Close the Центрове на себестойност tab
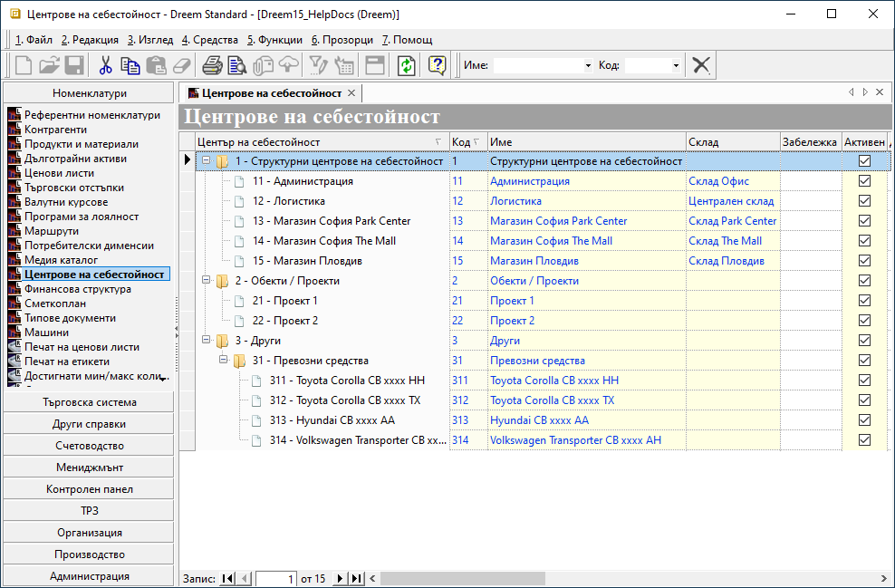Image resolution: width=895 pixels, height=588 pixels. (x=351, y=92)
